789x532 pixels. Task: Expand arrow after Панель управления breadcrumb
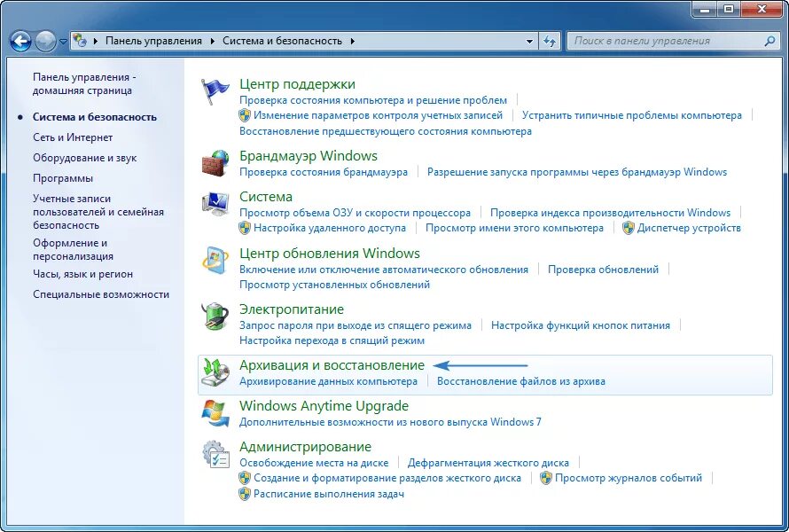[213, 42]
